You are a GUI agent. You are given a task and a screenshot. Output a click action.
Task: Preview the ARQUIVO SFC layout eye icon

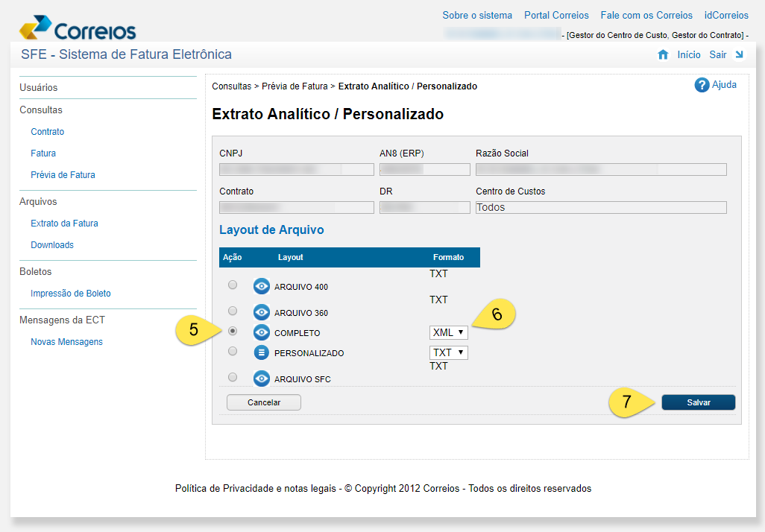(262, 379)
